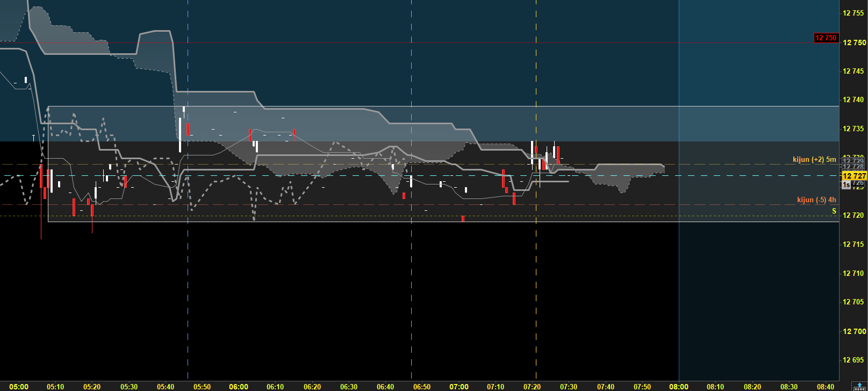Viewport: 868px width, 391px height.
Task: Click the 06:00 time axis label
Action: coord(239,387)
